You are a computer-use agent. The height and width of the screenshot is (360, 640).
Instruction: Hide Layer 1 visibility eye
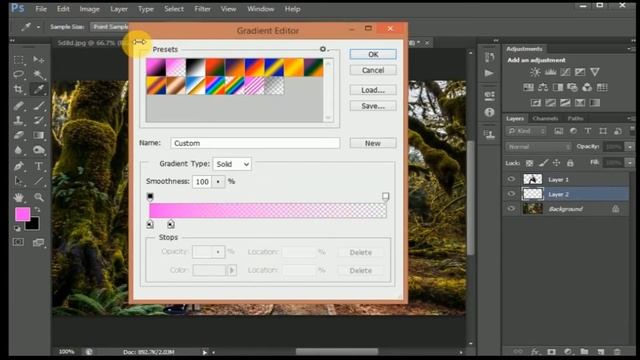click(x=511, y=179)
